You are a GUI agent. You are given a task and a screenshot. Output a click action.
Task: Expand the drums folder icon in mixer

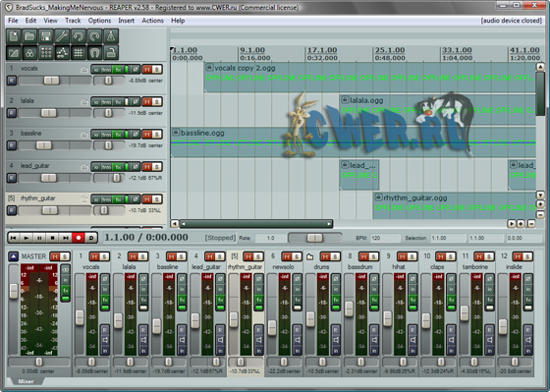309,256
